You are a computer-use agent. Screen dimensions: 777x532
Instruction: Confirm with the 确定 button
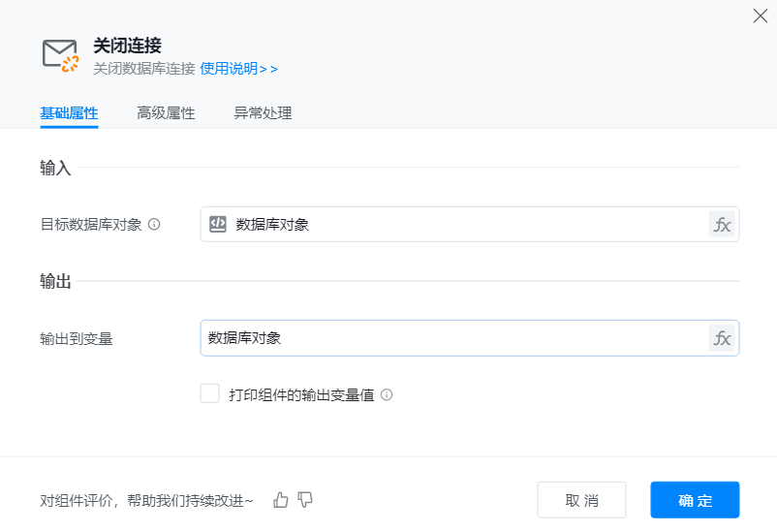[695, 500]
